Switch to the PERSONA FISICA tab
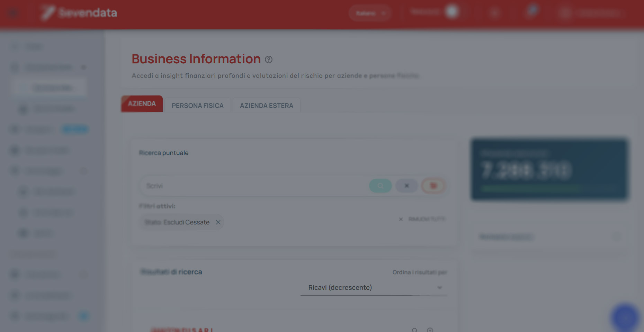This screenshot has width=644, height=332. 198,105
